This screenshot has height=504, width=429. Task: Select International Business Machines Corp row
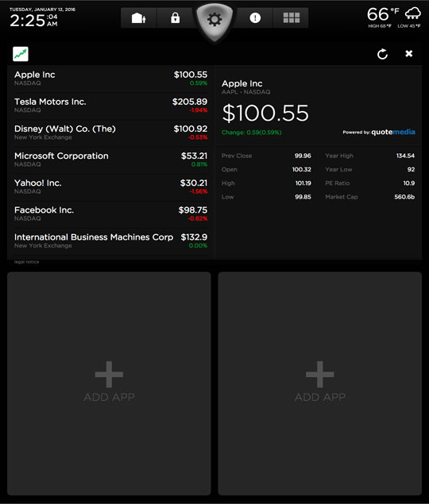pyautogui.click(x=110, y=240)
